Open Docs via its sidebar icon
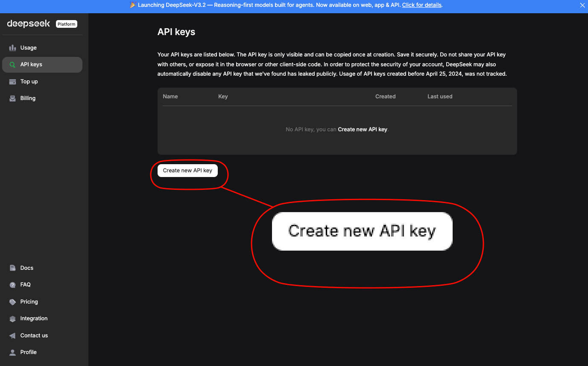588x366 pixels. click(13, 268)
